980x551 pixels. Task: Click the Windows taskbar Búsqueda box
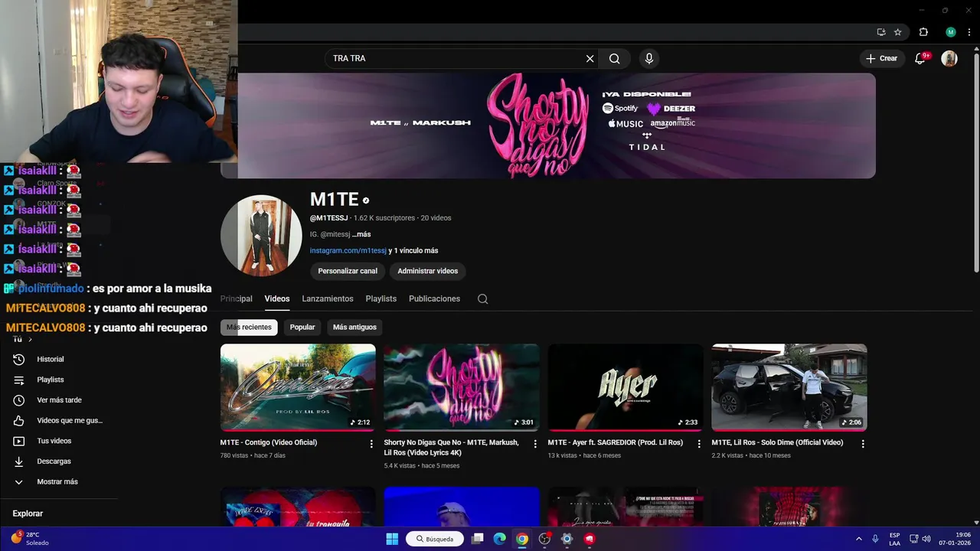point(435,539)
